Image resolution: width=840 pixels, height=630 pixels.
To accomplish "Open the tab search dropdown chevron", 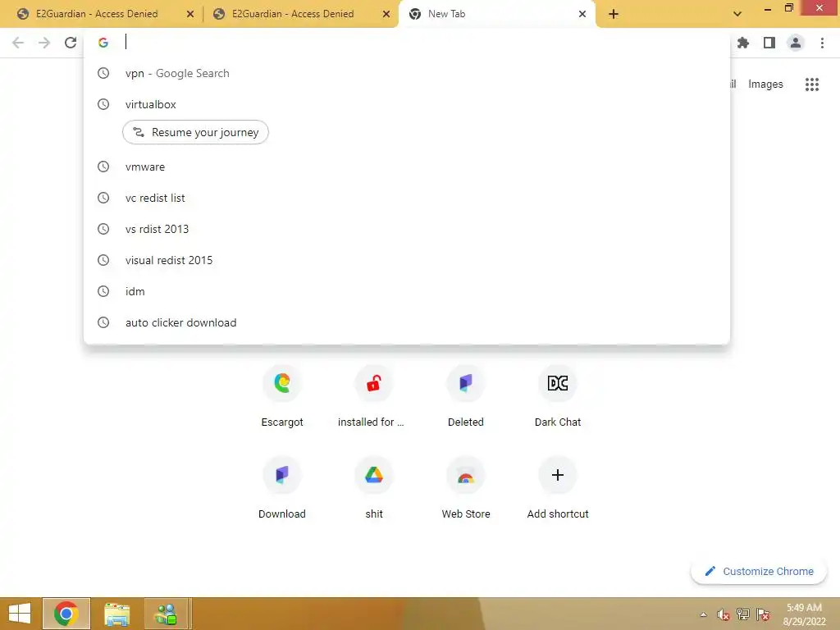I will [x=737, y=14].
